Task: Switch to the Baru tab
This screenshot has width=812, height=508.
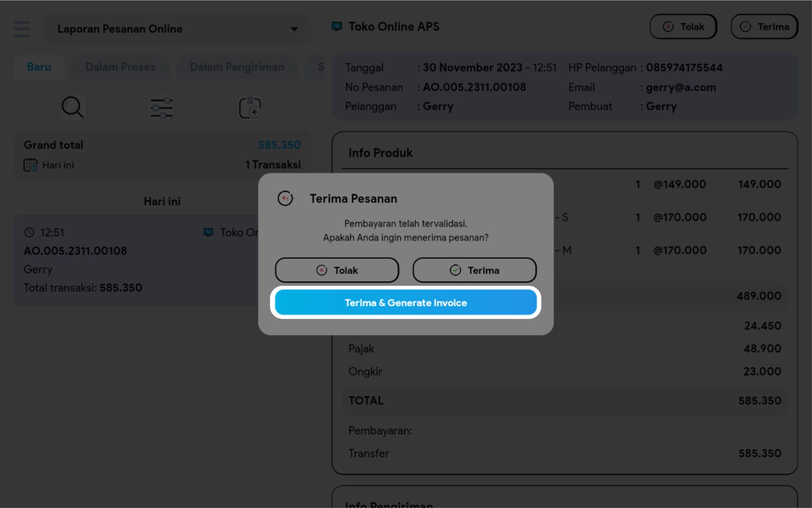Action: [x=39, y=67]
